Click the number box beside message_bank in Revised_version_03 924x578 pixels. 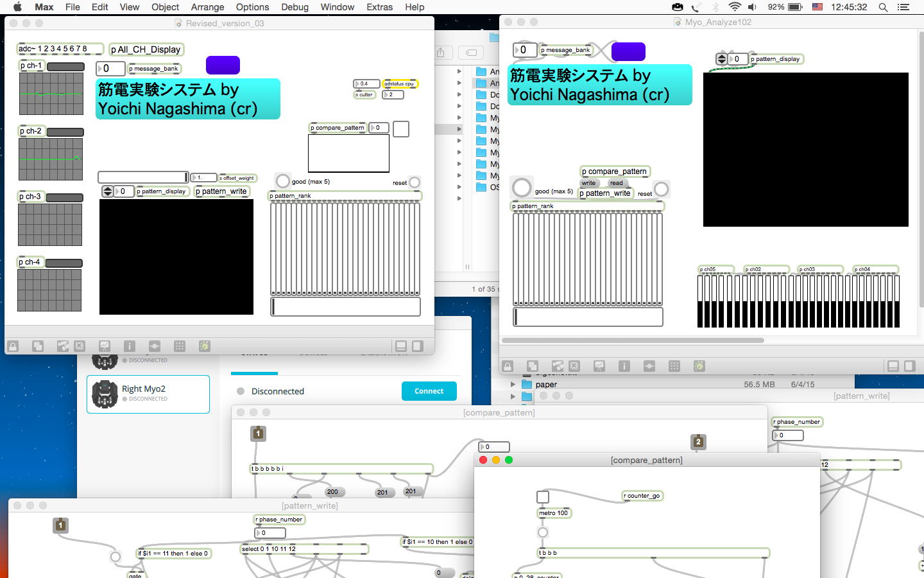tap(110, 68)
